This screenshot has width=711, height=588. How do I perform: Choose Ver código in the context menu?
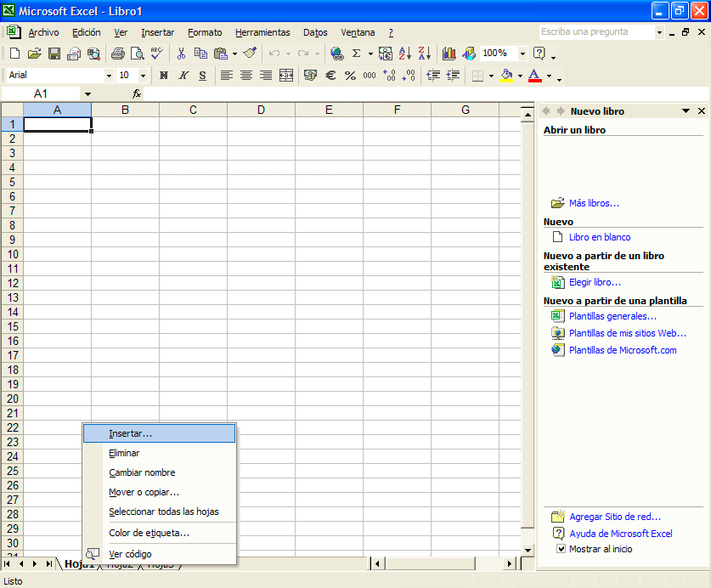click(x=159, y=554)
